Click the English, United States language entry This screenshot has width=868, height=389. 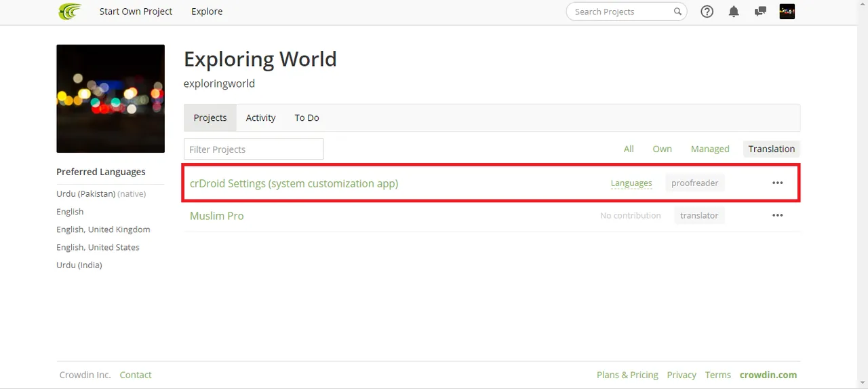[98, 247]
